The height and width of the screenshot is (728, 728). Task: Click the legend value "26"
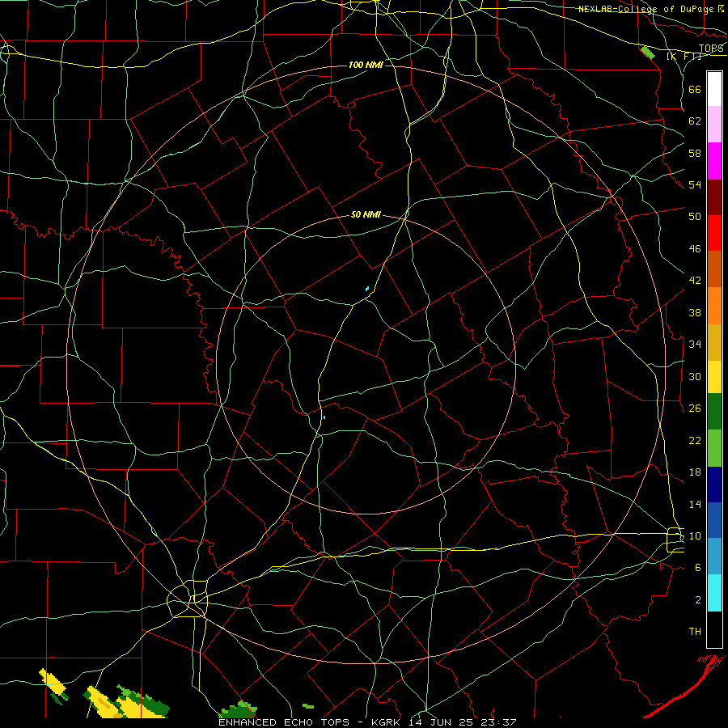[695, 408]
